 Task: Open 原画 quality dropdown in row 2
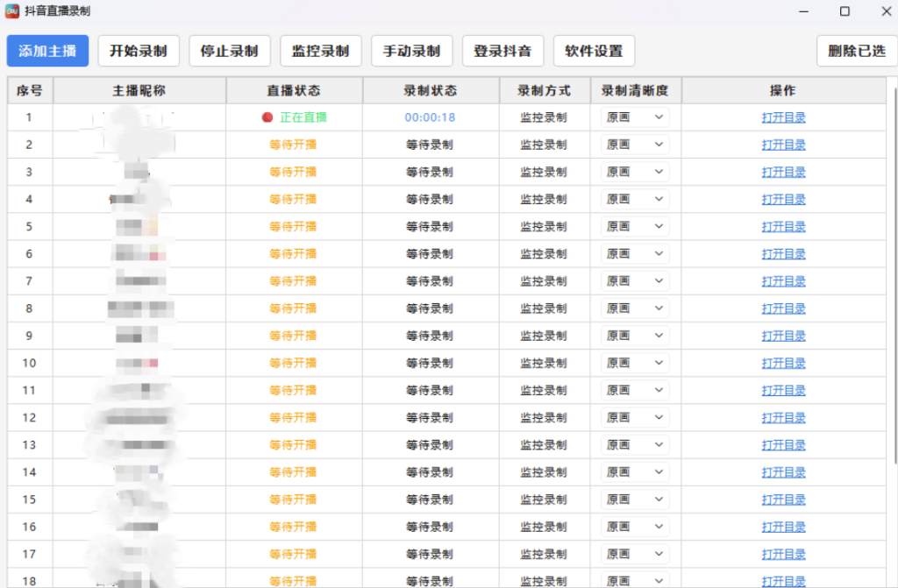click(x=635, y=145)
